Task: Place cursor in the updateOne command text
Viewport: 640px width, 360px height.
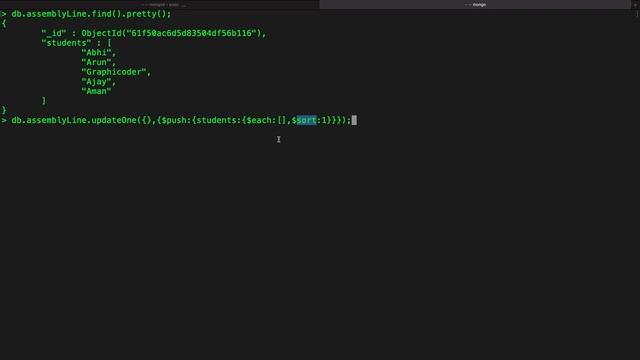Action: coord(181,120)
